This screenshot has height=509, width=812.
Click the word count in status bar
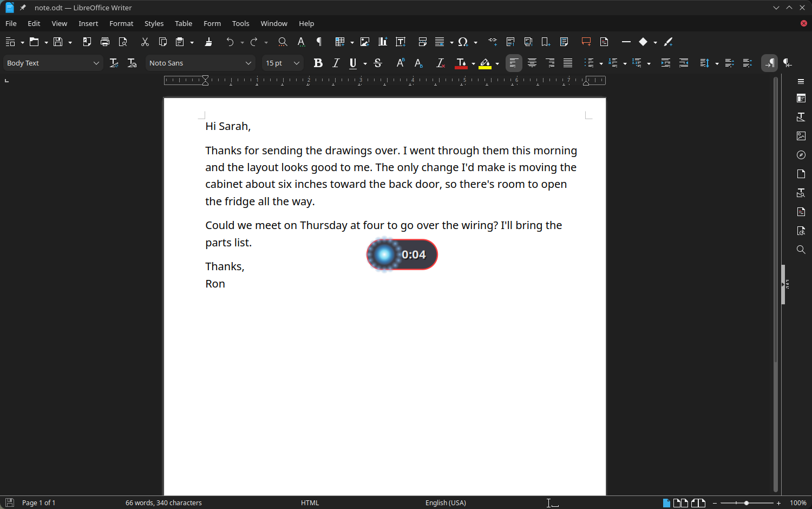163,503
